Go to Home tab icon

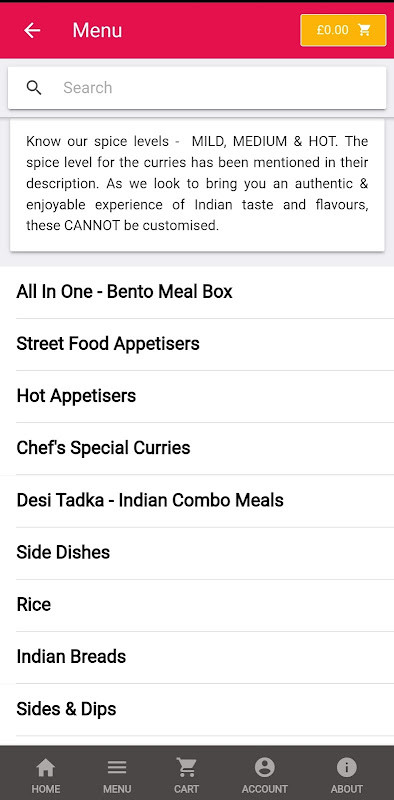[46, 767]
